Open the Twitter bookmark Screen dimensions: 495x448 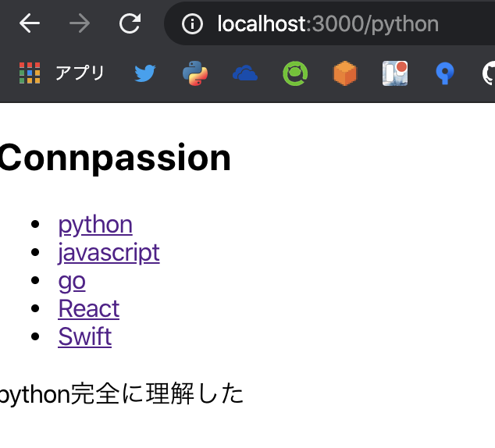(145, 73)
